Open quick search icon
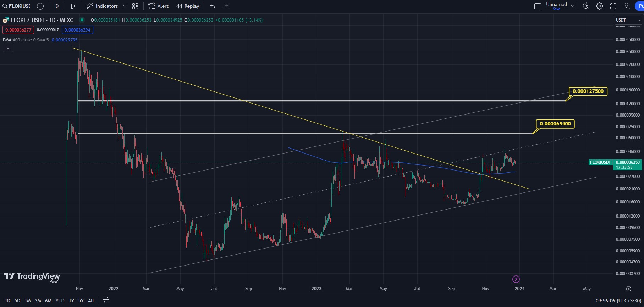 pos(586,6)
